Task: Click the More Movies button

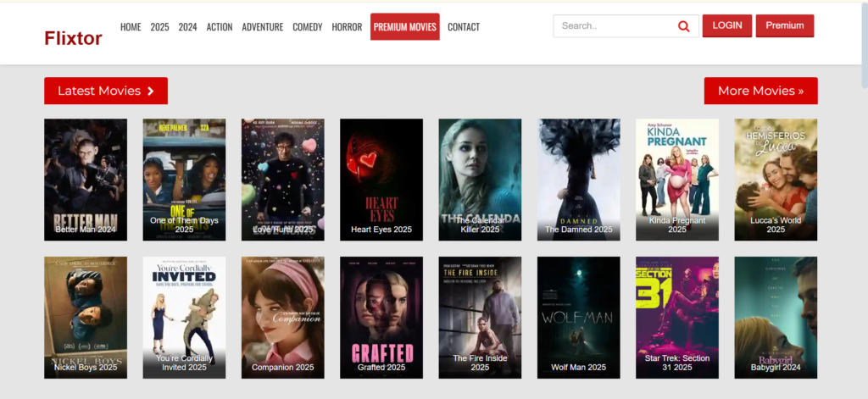Action: (x=760, y=91)
